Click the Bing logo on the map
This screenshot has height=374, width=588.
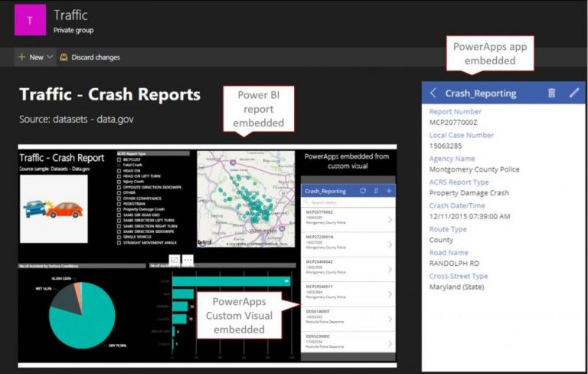[204, 243]
